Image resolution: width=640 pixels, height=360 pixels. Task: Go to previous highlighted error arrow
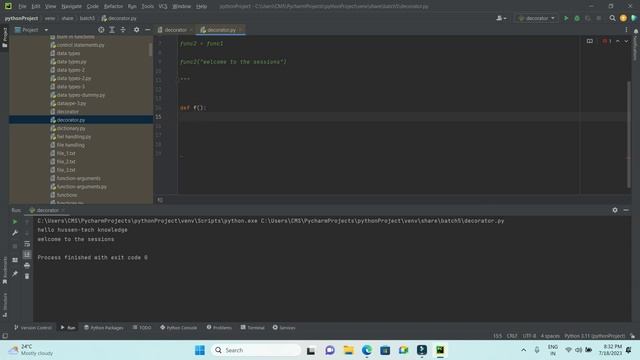[618, 41]
